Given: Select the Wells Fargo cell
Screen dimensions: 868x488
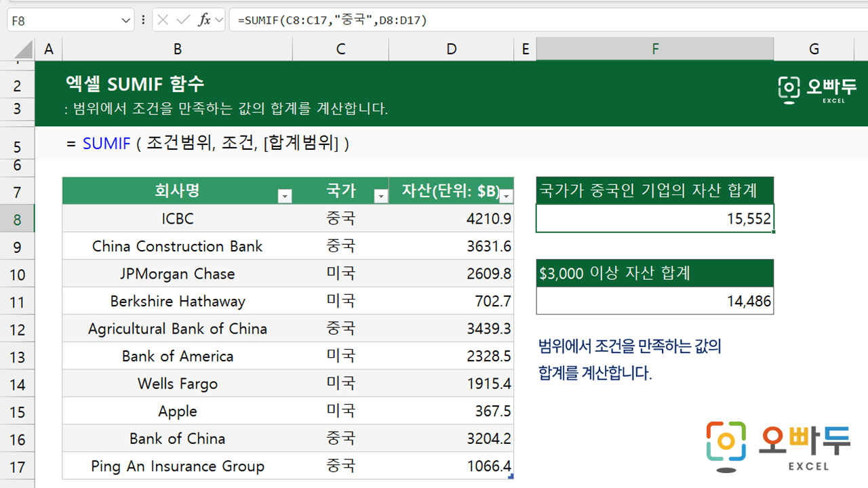Looking at the screenshot, I should pos(177,384).
